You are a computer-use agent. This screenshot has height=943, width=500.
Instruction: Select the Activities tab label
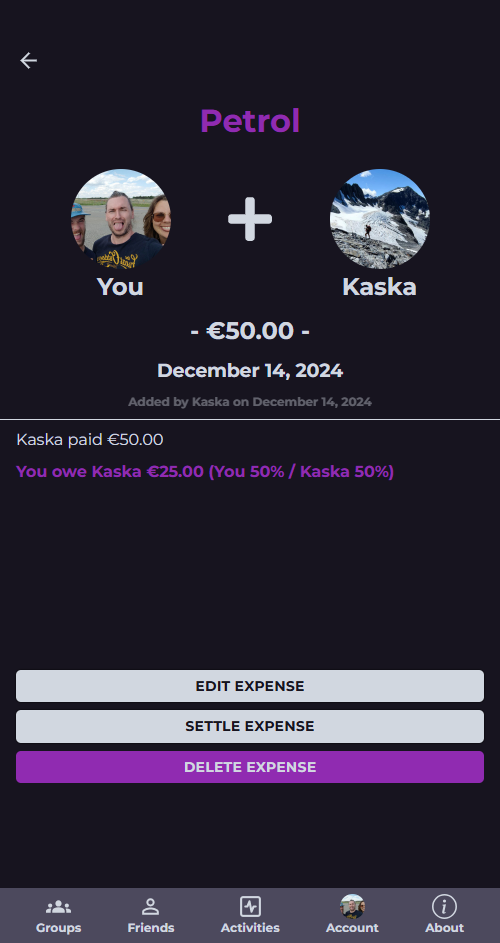pyautogui.click(x=250, y=927)
